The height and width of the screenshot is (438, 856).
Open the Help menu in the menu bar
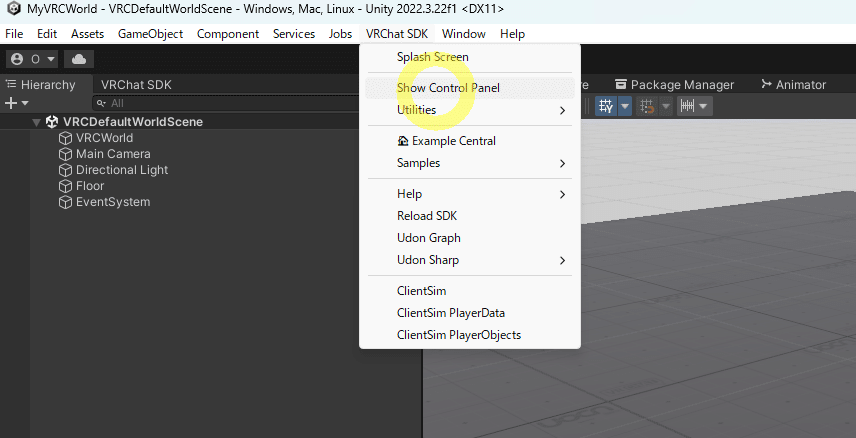[x=512, y=34]
